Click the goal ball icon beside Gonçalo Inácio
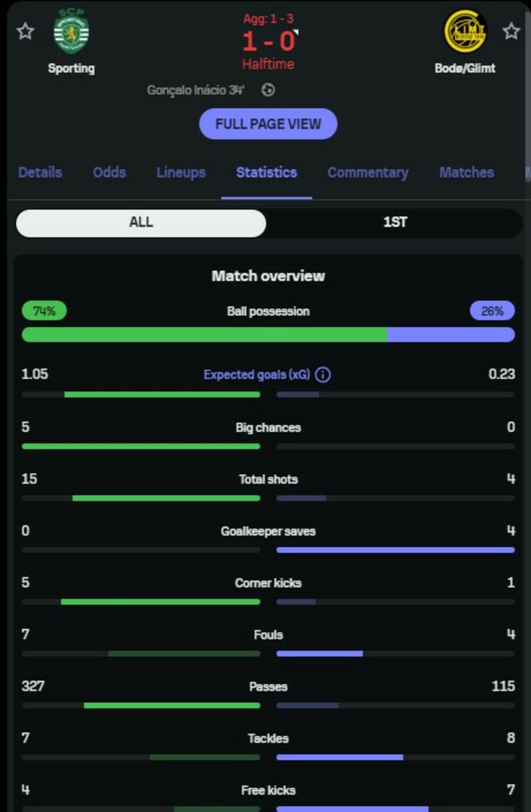 (x=268, y=90)
